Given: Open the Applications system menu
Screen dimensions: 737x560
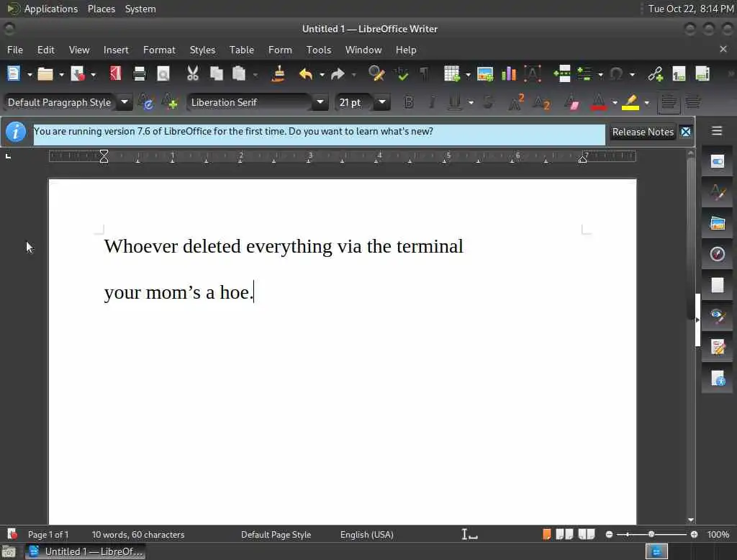Looking at the screenshot, I should 51,9.
